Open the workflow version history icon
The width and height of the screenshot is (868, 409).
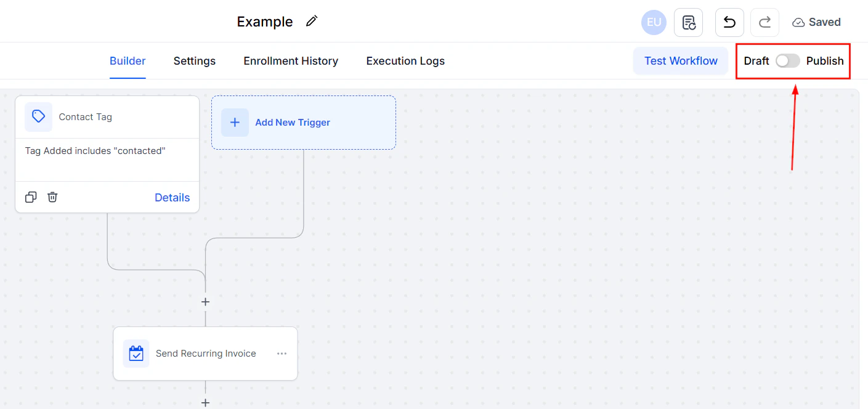point(688,22)
